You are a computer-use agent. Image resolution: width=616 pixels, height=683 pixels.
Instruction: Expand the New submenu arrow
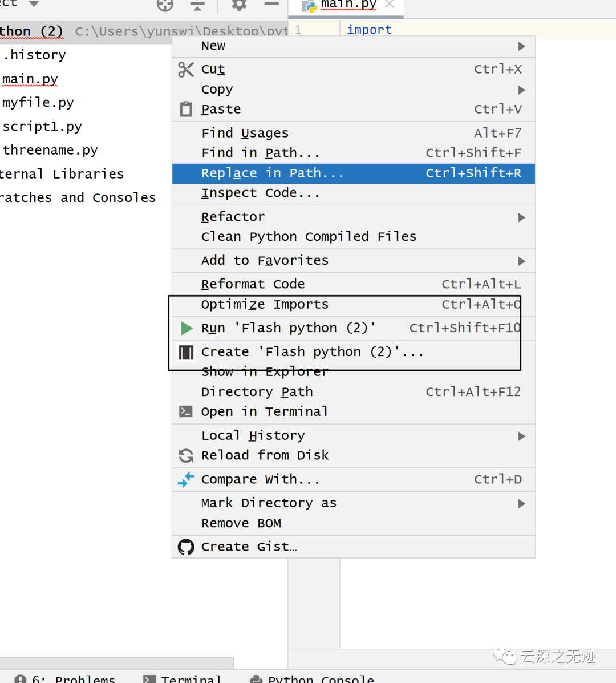[521, 46]
